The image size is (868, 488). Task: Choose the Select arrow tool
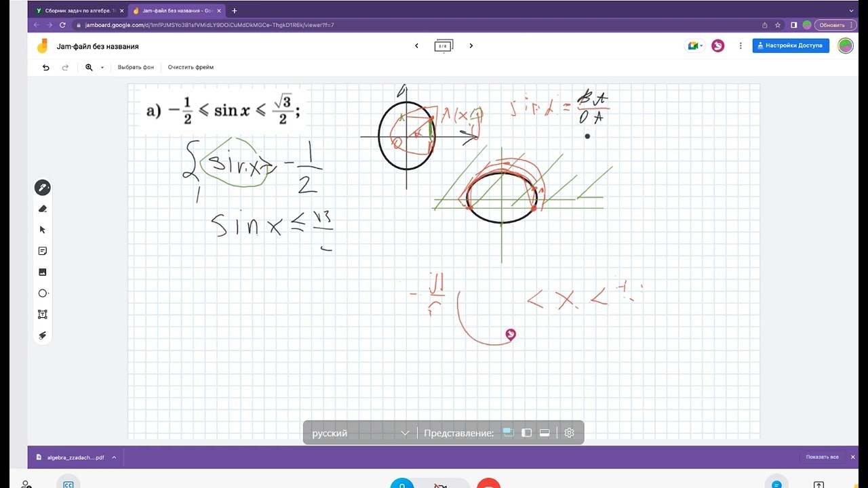click(43, 230)
